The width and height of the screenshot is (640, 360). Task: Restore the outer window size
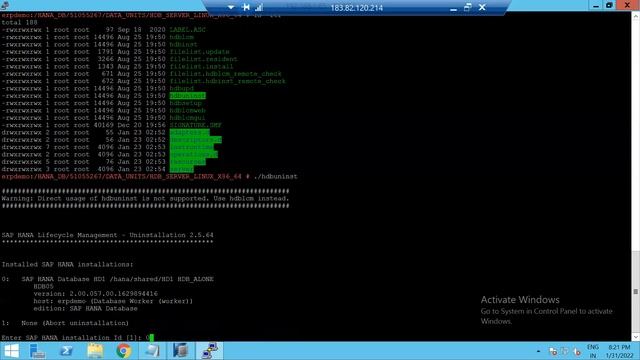(x=609, y=5)
